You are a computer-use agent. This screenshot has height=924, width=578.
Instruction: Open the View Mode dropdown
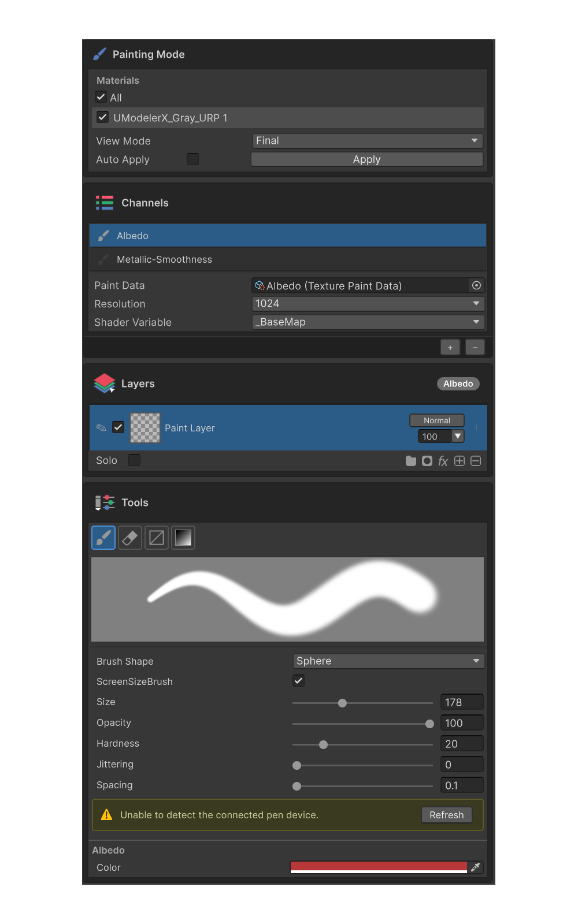[x=368, y=140]
